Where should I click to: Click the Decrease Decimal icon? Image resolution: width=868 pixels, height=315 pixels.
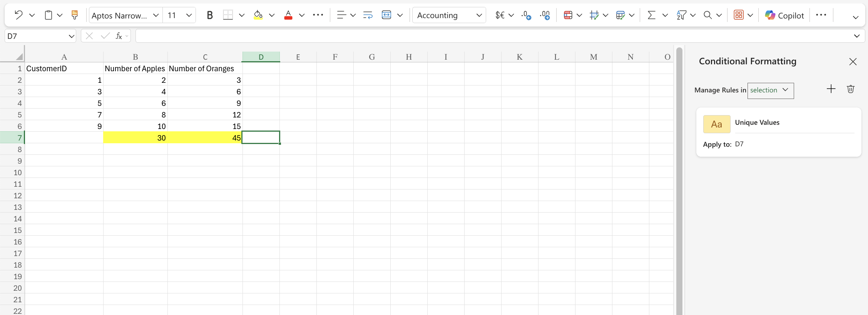(x=526, y=15)
